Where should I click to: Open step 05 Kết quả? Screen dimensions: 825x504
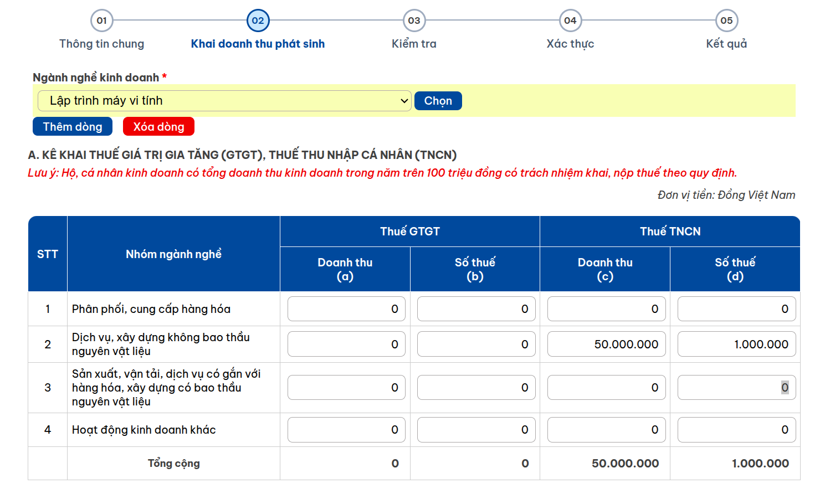click(x=726, y=21)
